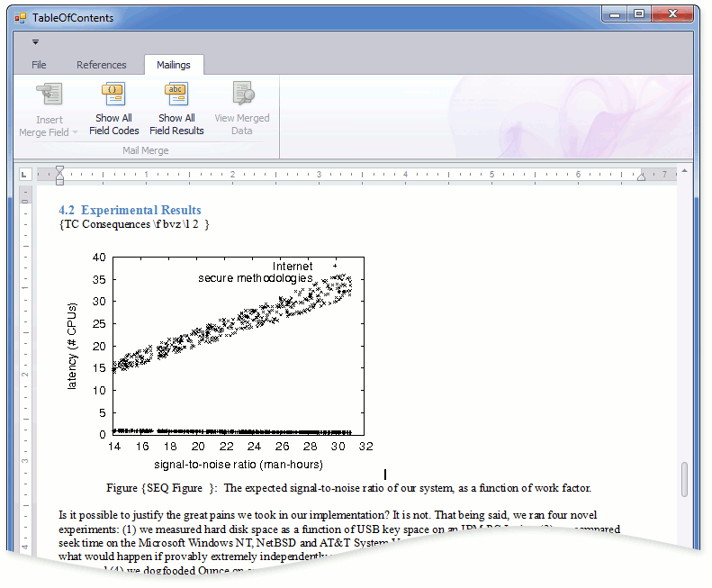Click the TableOfContents window app icon
The image size is (712, 588).
coord(21,18)
